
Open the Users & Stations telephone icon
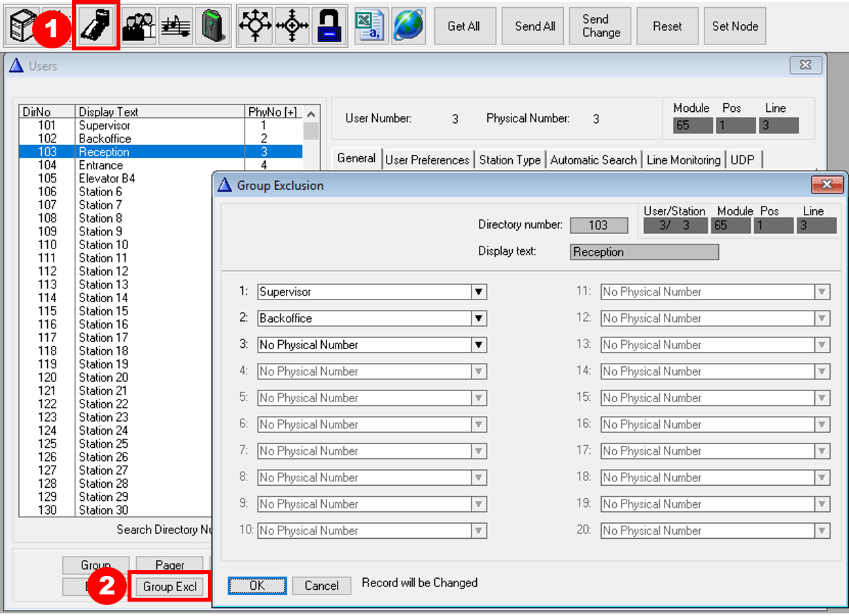[x=96, y=26]
